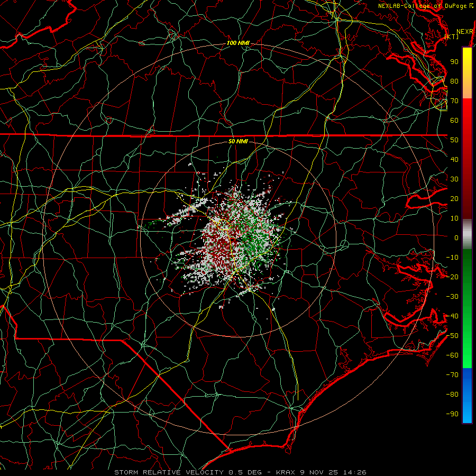Click the 20 value on velocity scale
The width and height of the screenshot is (476, 476).
(454, 199)
